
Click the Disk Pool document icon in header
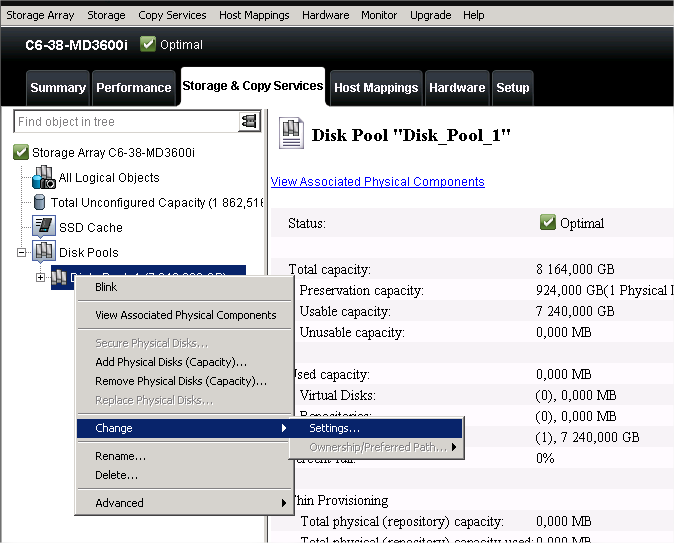[291, 133]
